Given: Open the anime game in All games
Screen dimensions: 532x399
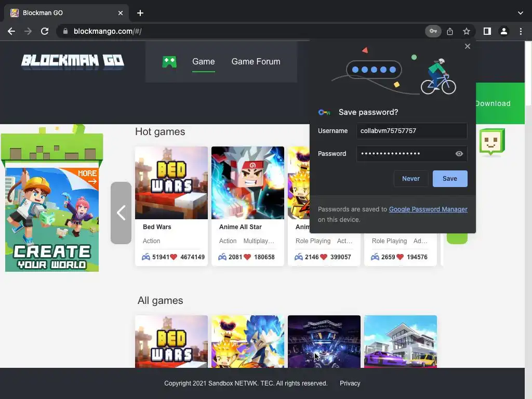Looking at the screenshot, I should 248,341.
